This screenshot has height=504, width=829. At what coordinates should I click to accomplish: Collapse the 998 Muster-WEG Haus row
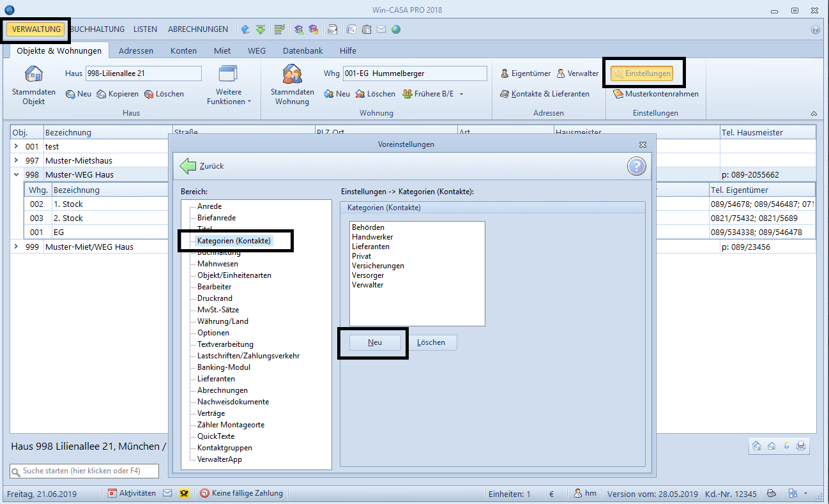17,174
